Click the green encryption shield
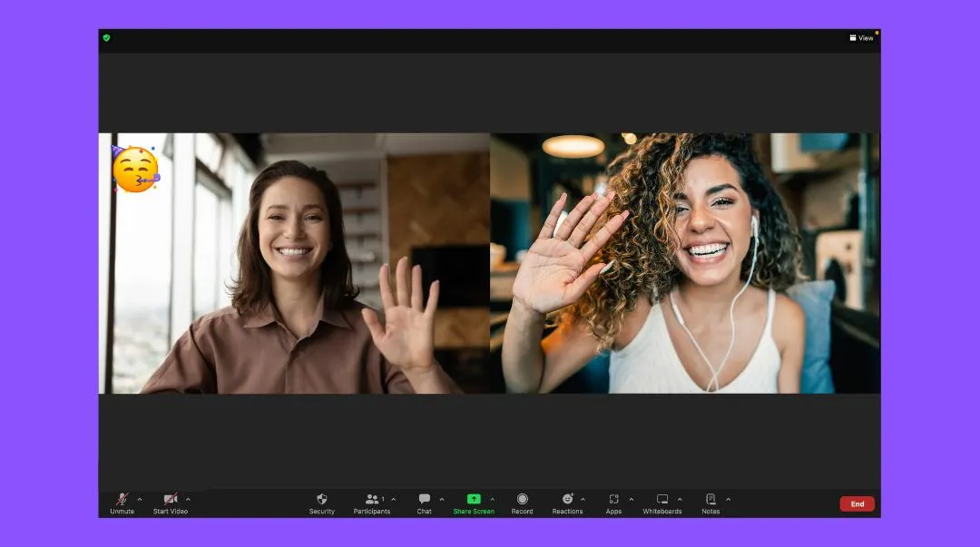980x547 pixels. pos(109,37)
